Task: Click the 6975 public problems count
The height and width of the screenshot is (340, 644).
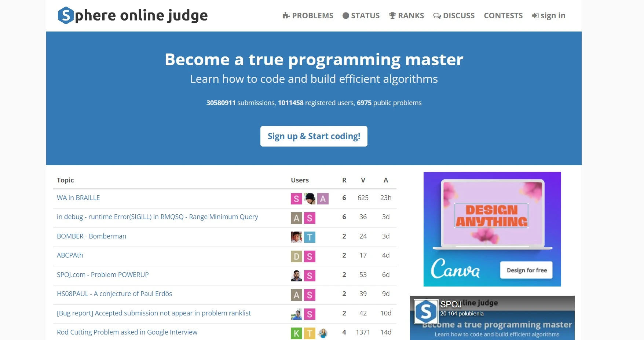Action: (x=364, y=103)
